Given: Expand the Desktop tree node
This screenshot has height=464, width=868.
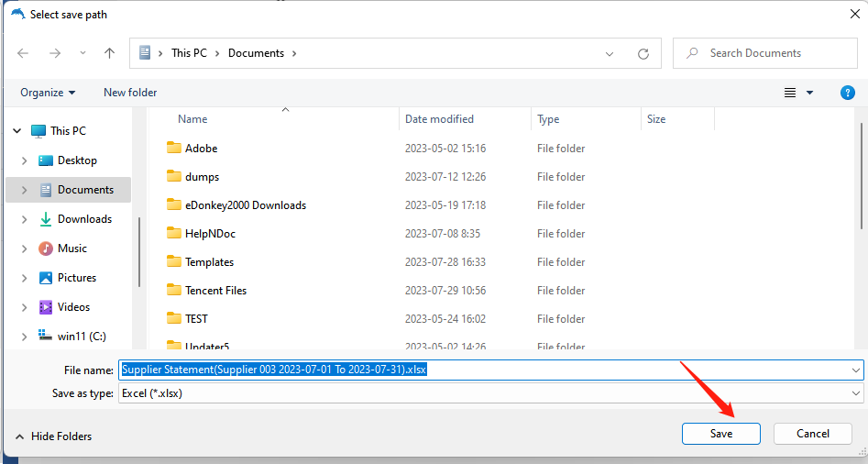Looking at the screenshot, I should click(x=25, y=160).
